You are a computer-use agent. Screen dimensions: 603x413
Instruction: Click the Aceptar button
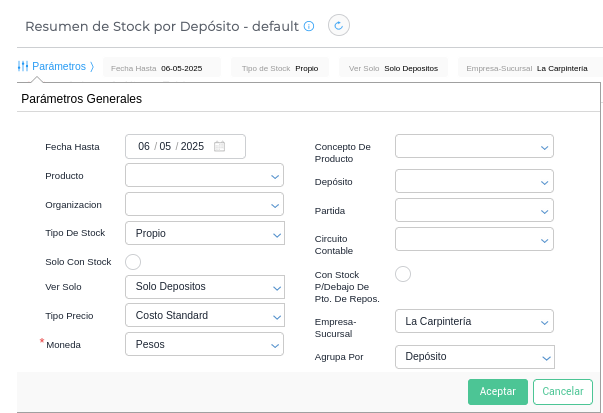497,391
